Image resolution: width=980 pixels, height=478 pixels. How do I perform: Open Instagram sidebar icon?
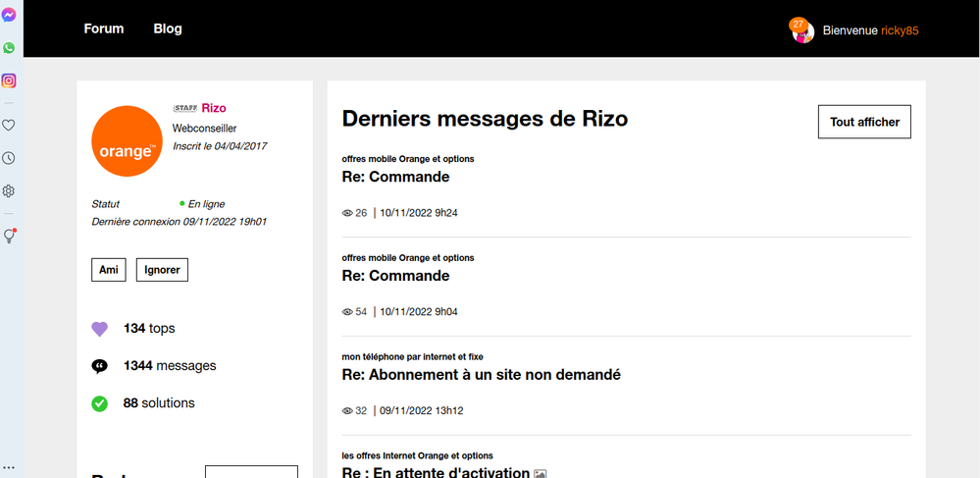point(9,80)
